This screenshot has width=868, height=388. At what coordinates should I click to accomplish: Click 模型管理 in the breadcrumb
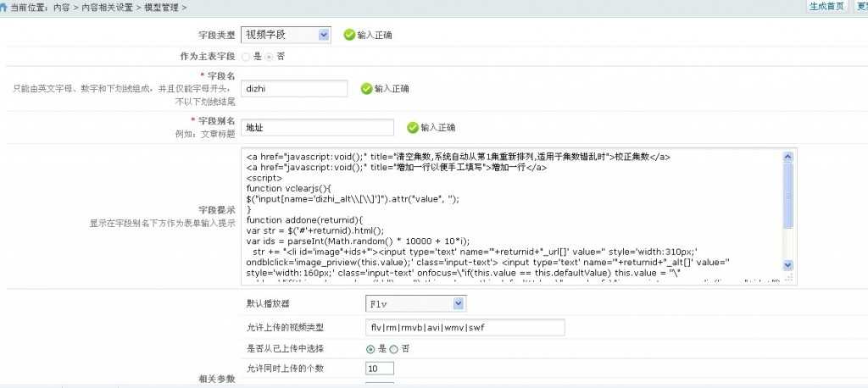(x=160, y=8)
